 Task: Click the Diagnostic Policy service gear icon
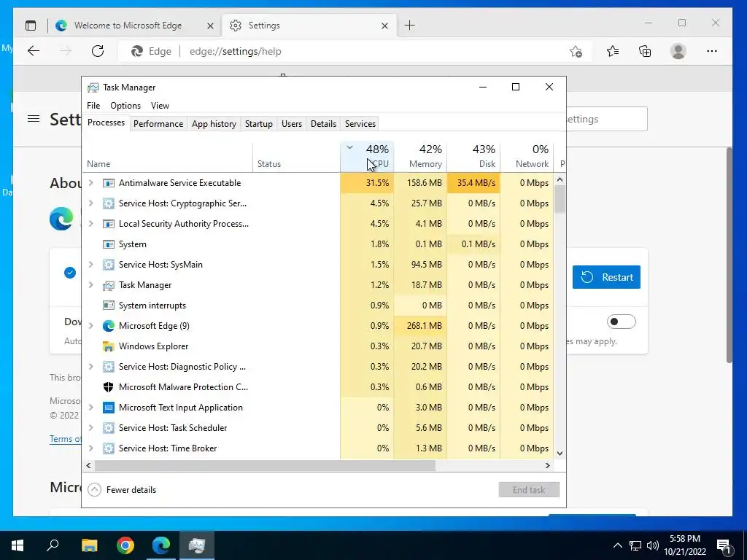(109, 367)
